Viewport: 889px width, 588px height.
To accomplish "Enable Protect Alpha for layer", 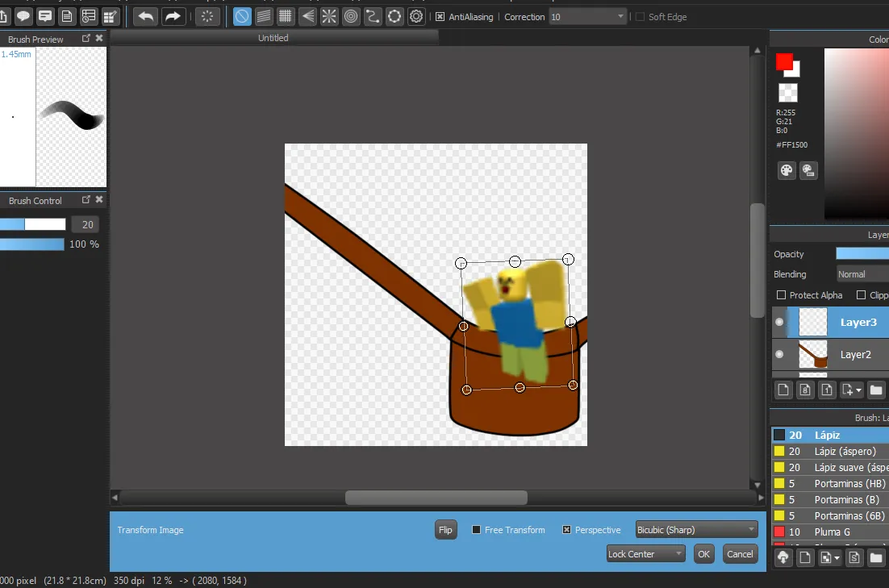I will tap(781, 295).
